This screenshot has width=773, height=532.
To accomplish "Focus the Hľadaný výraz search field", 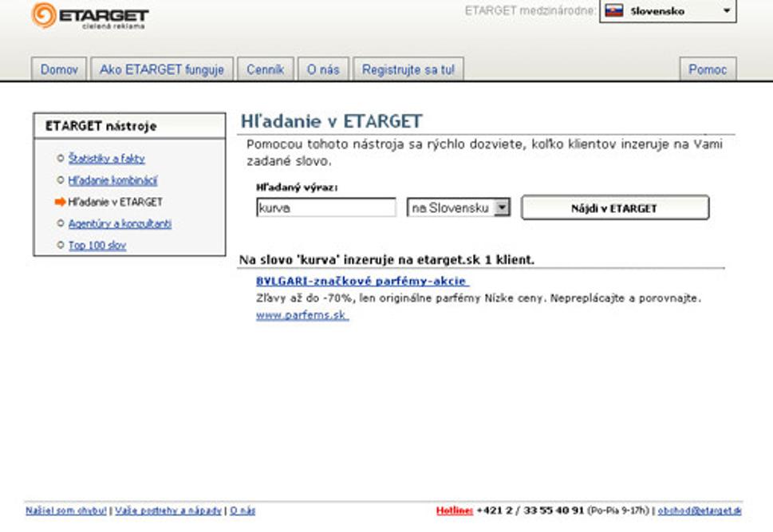I will click(325, 207).
